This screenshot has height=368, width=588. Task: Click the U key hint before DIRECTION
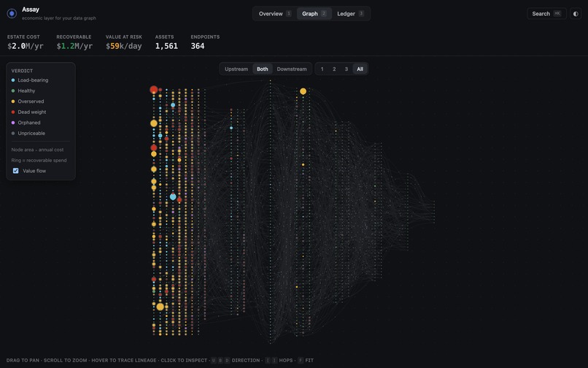(x=213, y=361)
